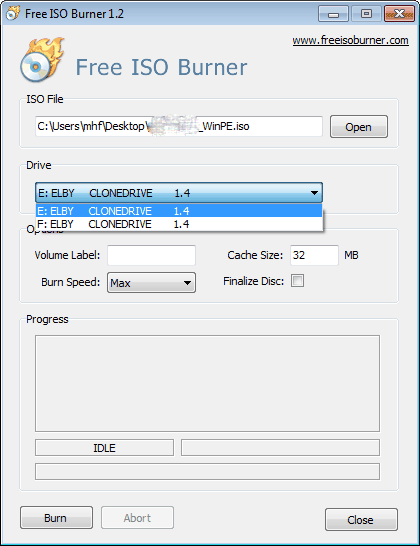
Task: Click the disabled Abort button
Action: [x=138, y=518]
